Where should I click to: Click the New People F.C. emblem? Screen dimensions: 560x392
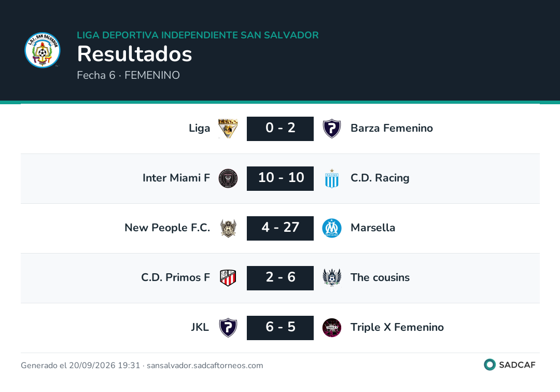(228, 228)
